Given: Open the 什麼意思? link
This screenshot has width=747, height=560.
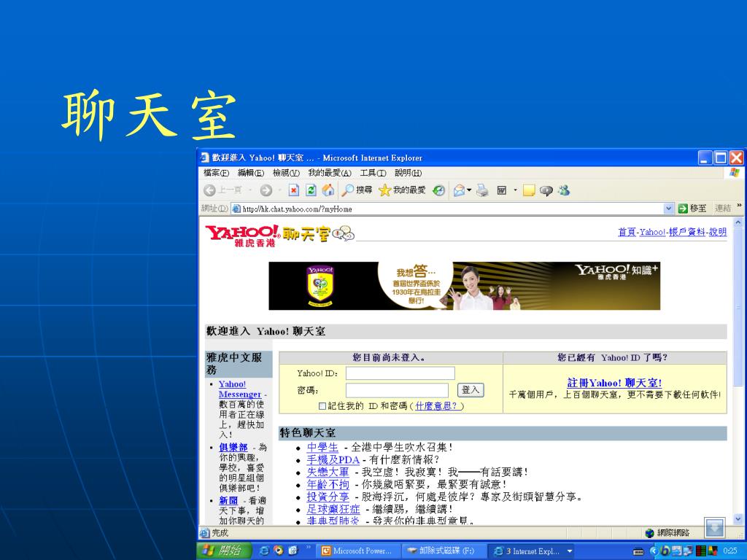Looking at the screenshot, I should pyautogui.click(x=437, y=406).
